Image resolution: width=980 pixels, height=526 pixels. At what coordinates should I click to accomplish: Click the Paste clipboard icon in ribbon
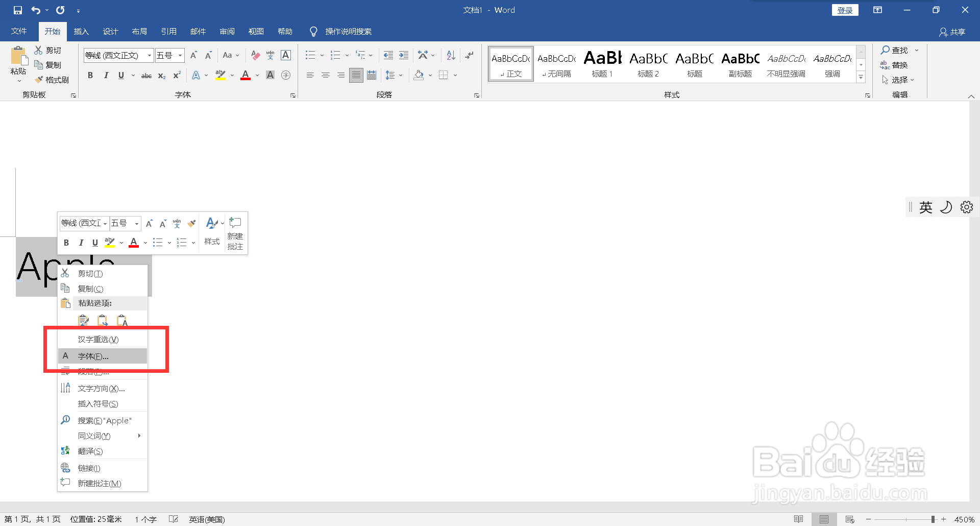tap(19, 56)
